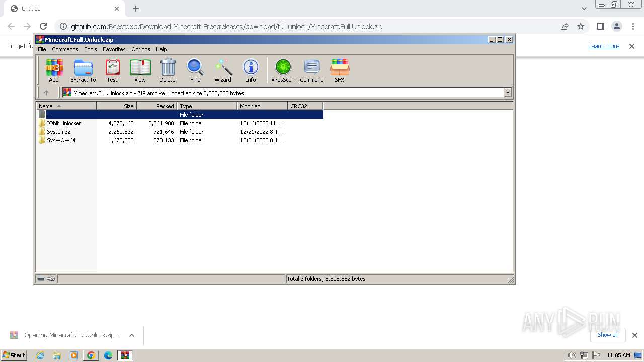Viewport: 644px width, 362px height.
Task: Sort by the Type column header
Action: click(x=207, y=106)
